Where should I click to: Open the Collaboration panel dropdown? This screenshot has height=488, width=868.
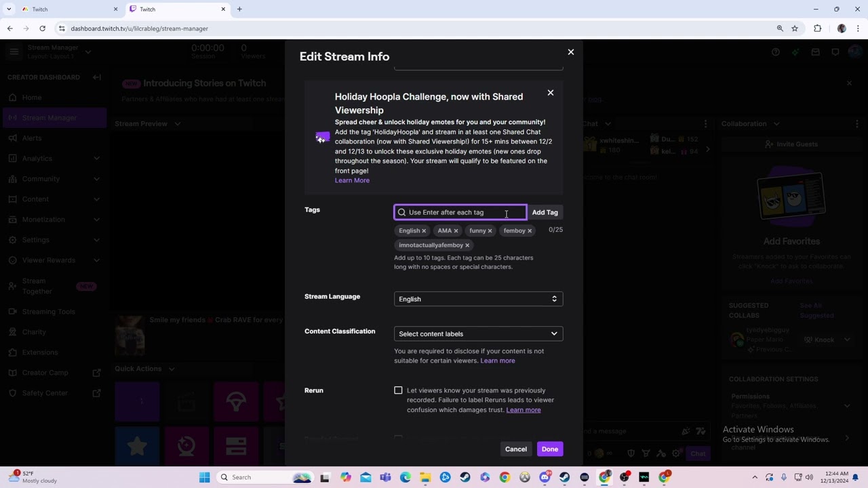pyautogui.click(x=776, y=124)
